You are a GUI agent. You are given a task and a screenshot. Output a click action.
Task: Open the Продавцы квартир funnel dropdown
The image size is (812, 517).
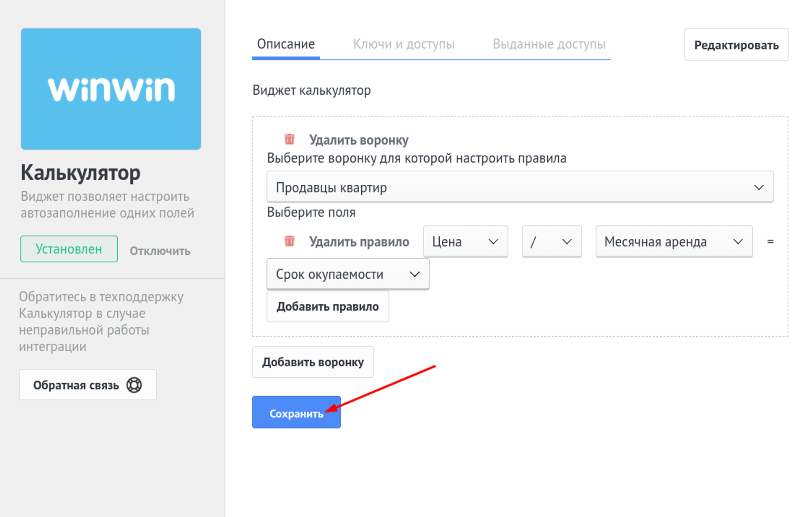520,187
